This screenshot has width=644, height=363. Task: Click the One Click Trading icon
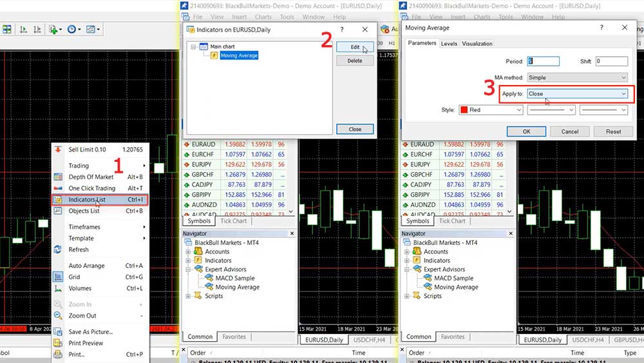(58, 188)
